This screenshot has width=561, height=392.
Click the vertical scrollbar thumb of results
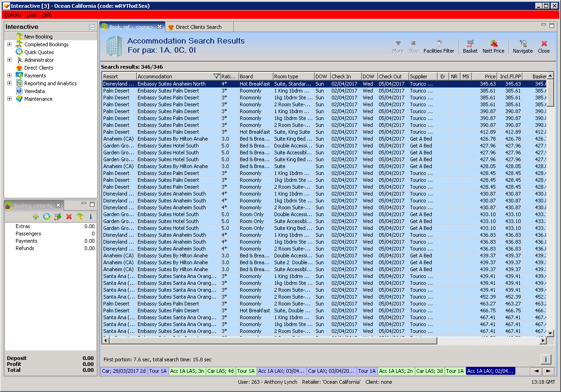click(x=550, y=93)
